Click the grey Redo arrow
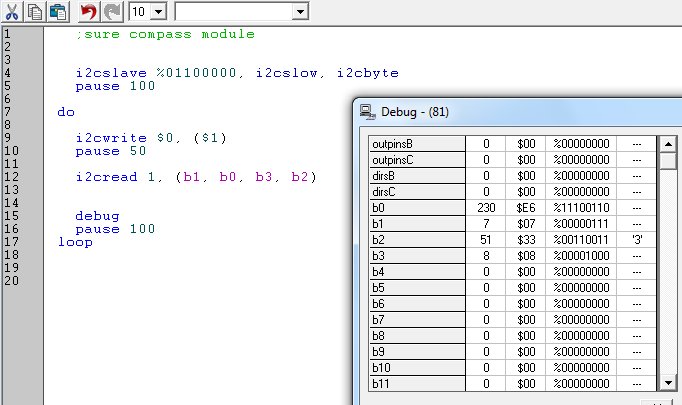This screenshot has height=405, width=682. pos(112,11)
